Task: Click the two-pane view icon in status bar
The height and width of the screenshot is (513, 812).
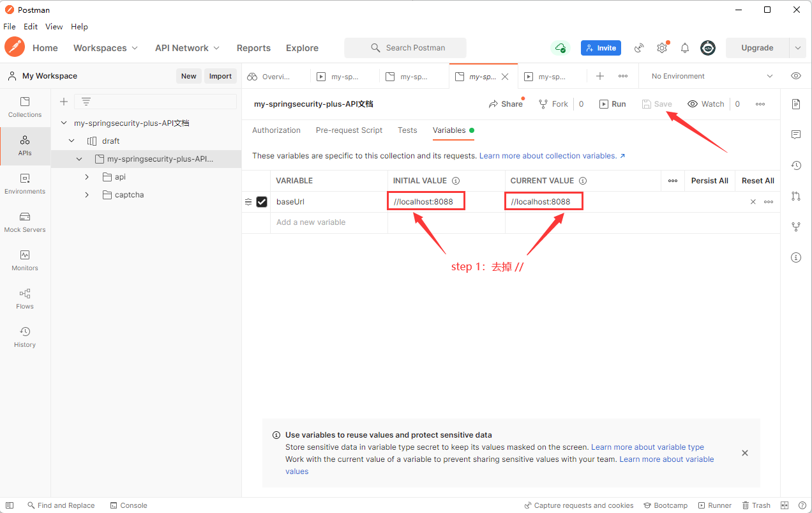Action: 785,505
